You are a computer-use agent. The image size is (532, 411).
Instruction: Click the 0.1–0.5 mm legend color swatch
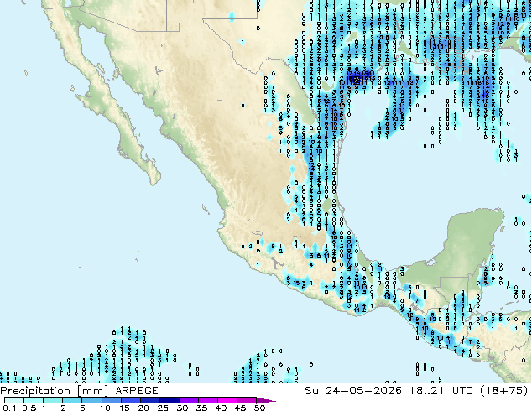14,400
